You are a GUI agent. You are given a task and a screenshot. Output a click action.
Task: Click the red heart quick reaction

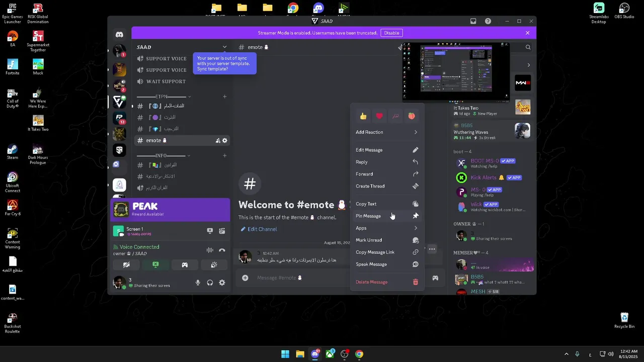[379, 116]
